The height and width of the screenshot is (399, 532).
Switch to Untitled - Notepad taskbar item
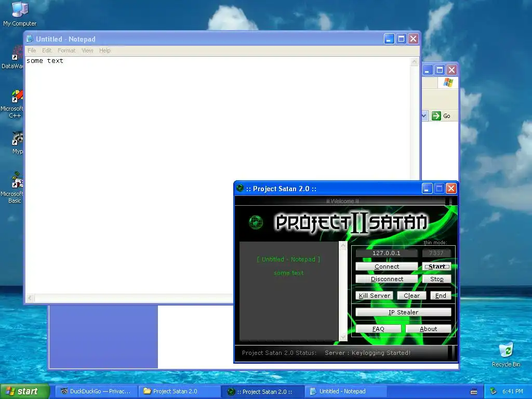[x=345, y=391]
